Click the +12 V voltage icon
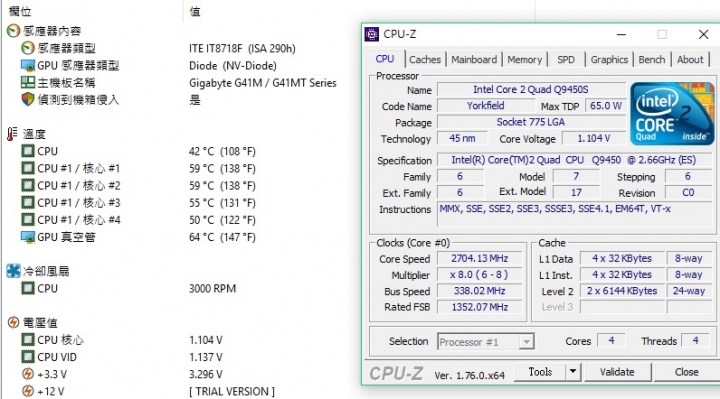This screenshot has height=399, width=720. pos(28,391)
